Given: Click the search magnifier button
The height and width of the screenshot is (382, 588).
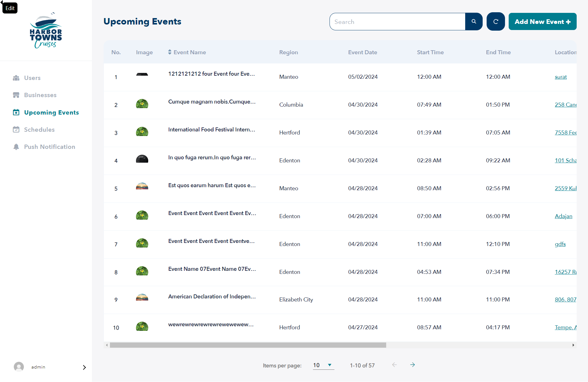Looking at the screenshot, I should (x=474, y=21).
